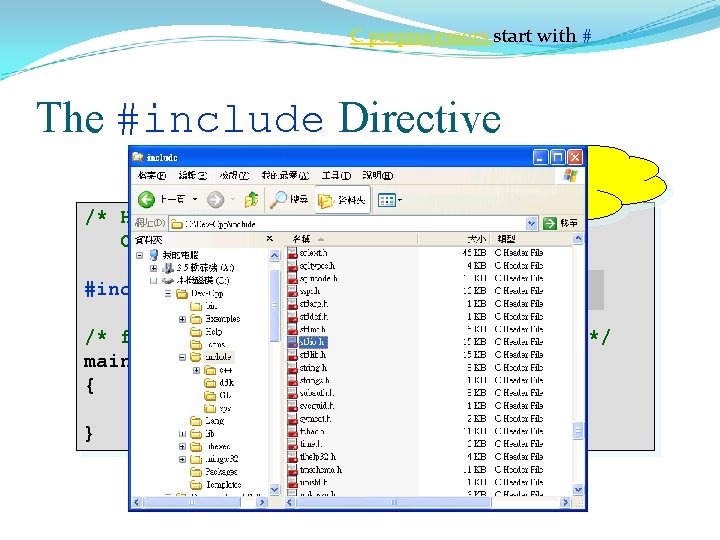Click the folder tree vertical scrollbar thumb
This screenshot has width=720, height=540.
click(x=274, y=305)
